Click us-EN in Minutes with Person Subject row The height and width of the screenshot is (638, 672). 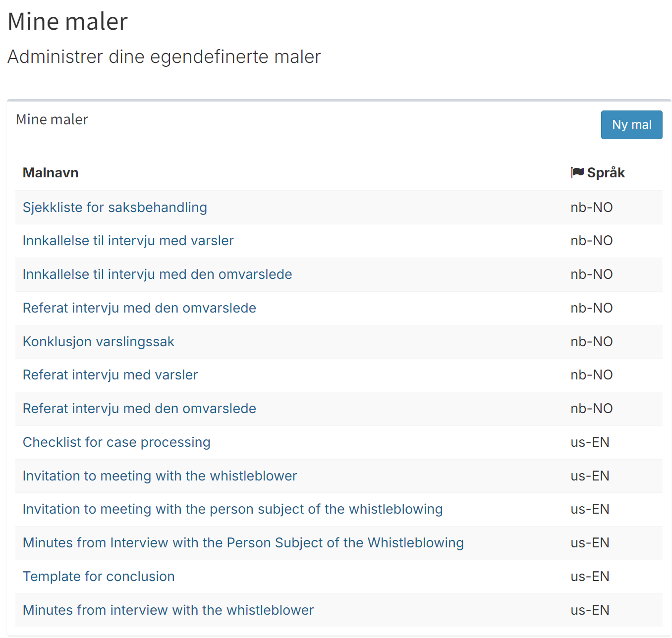click(x=590, y=543)
